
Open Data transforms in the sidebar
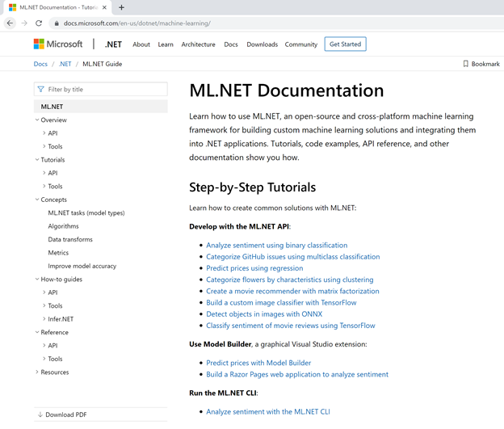(70, 239)
